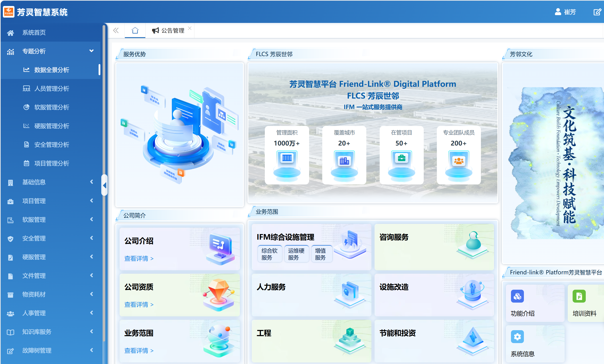The width and height of the screenshot is (604, 364).
Task: Select 项目管理分析 menu item
Action: point(51,163)
